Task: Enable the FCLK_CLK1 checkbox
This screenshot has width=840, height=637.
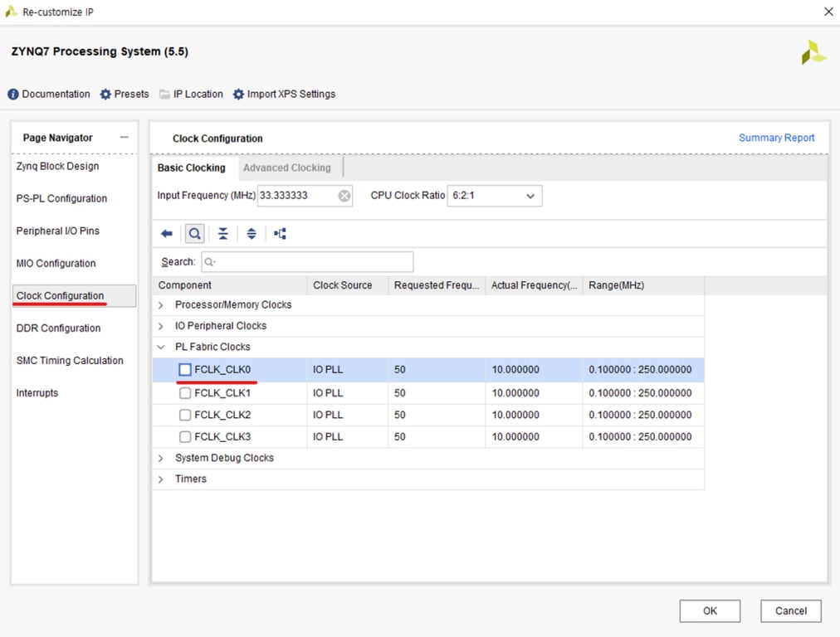Action: [185, 393]
